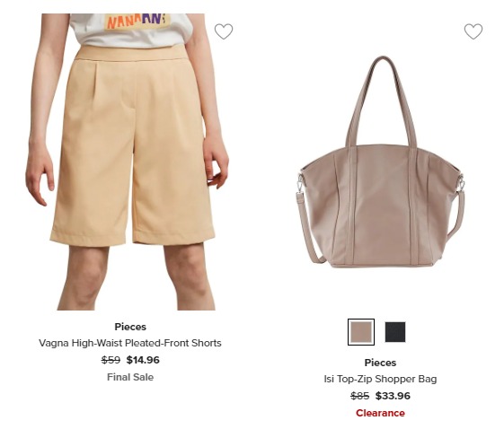Click the crossed-out $59 original price

click(x=111, y=360)
